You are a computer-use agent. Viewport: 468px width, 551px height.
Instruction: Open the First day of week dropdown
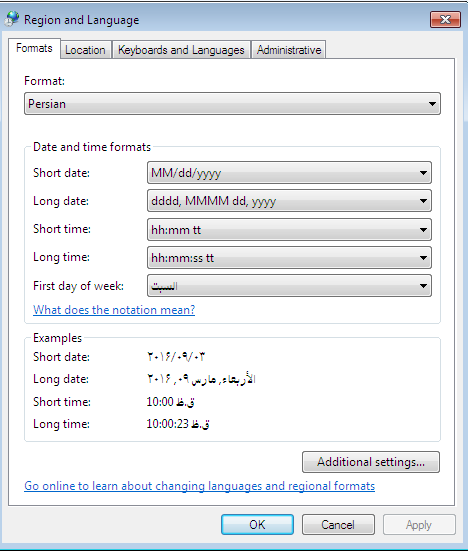click(x=289, y=286)
